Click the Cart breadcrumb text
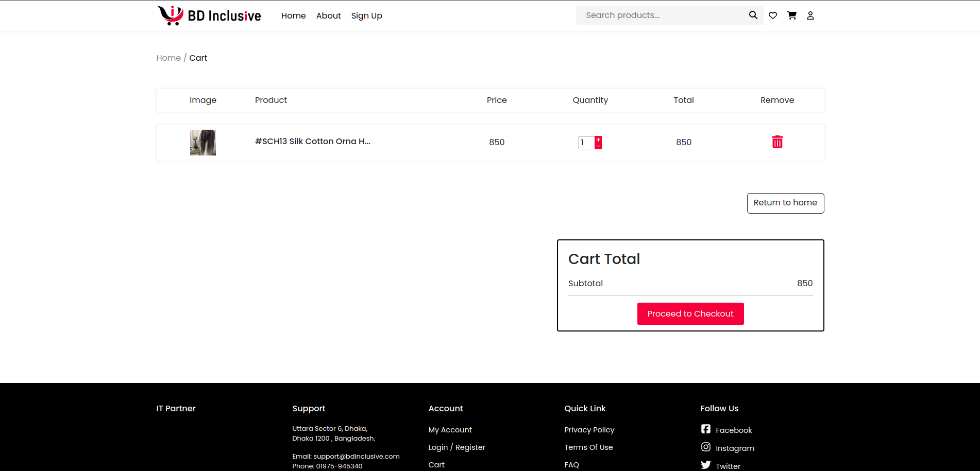 click(x=198, y=58)
